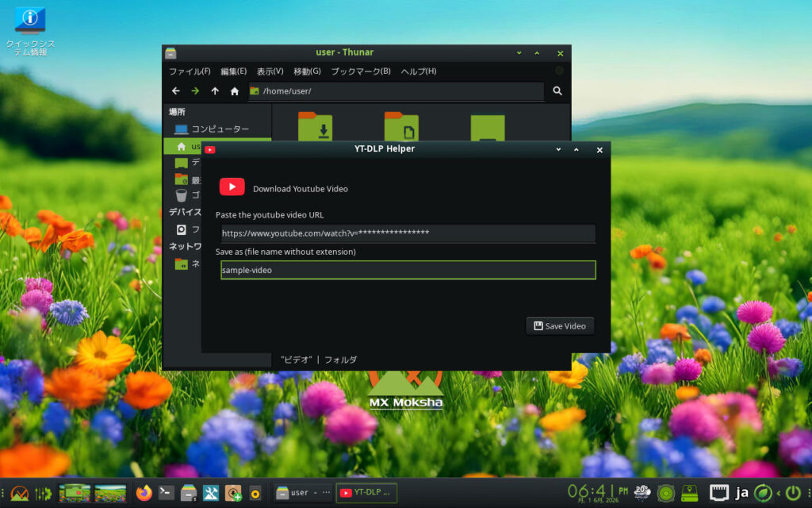The image size is (812, 508).
Task: Switch to second virtual desktop thumbnail
Action: click(110, 493)
